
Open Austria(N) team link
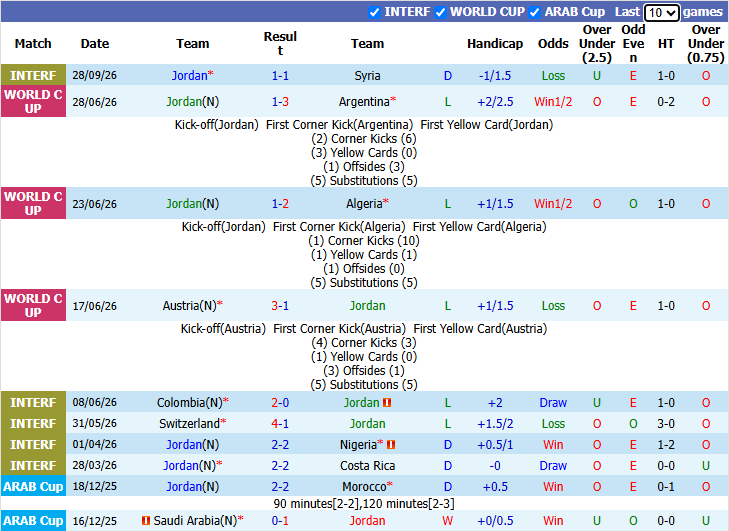[x=190, y=305]
